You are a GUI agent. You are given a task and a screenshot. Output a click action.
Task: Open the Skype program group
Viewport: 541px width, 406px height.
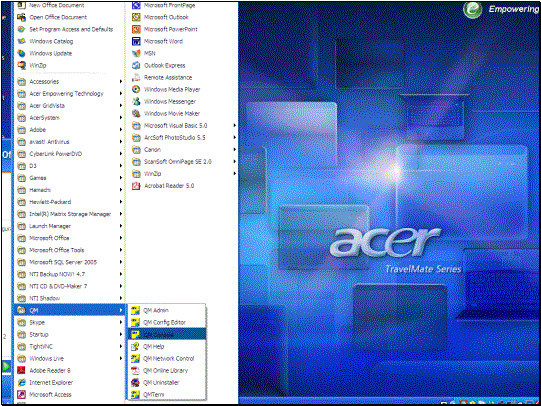(x=69, y=323)
